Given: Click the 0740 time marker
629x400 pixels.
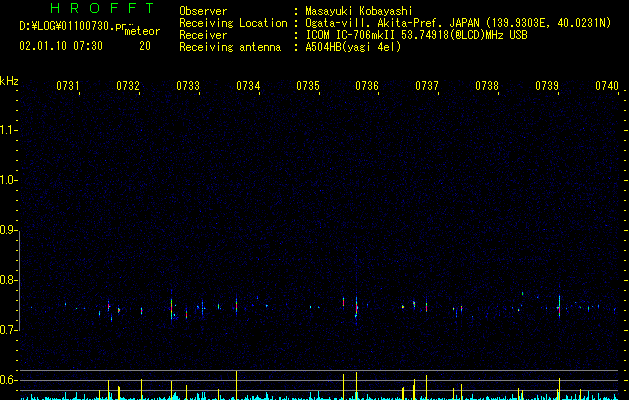Looking at the screenshot, I should click(607, 86).
